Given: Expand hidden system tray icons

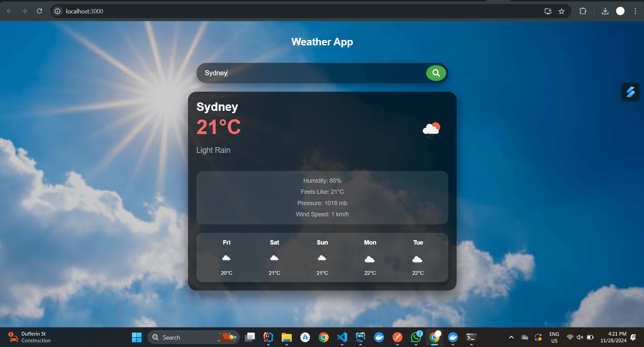Looking at the screenshot, I should click(x=511, y=337).
